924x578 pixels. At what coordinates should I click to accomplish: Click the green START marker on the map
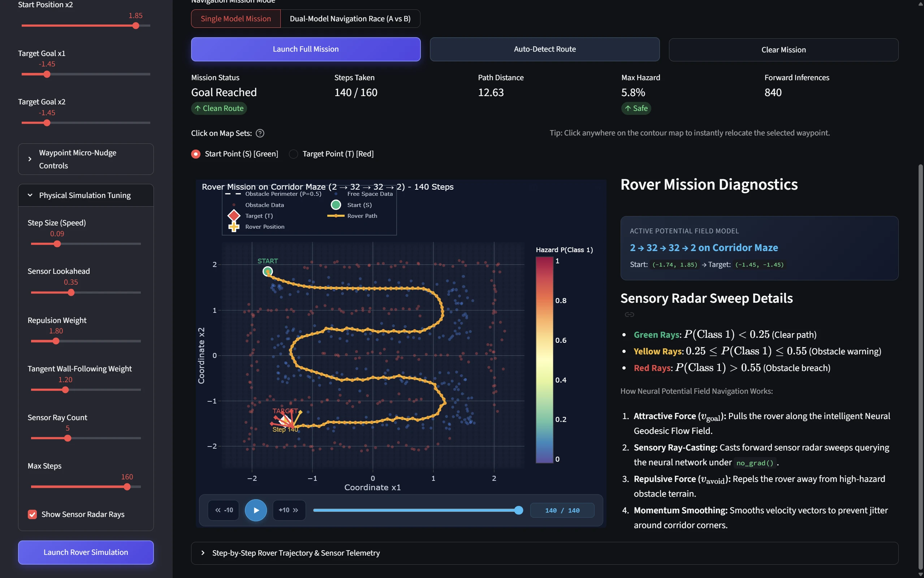(268, 271)
